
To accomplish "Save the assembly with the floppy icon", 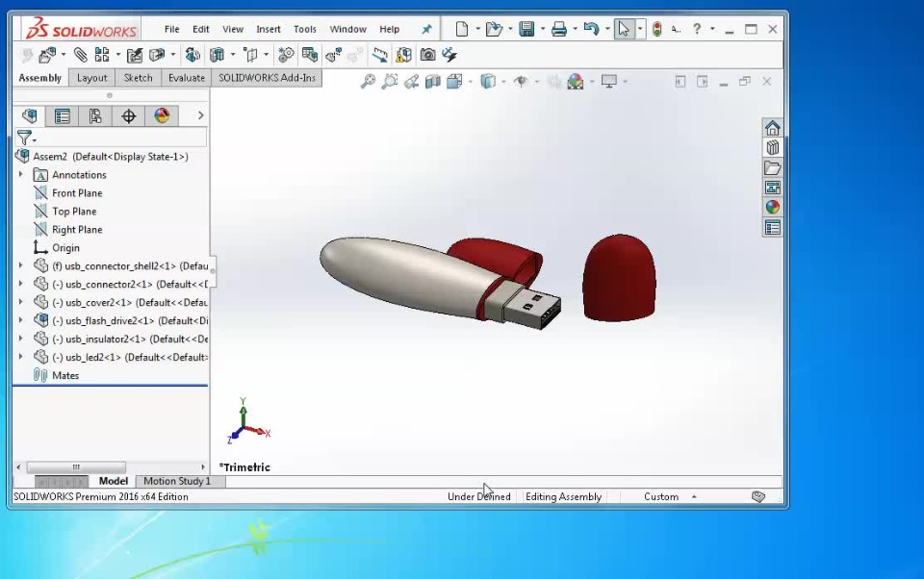I will pyautogui.click(x=526, y=29).
